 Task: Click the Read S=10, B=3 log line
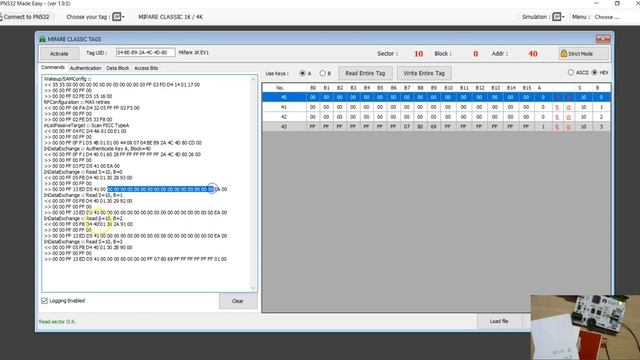[x=83, y=242]
